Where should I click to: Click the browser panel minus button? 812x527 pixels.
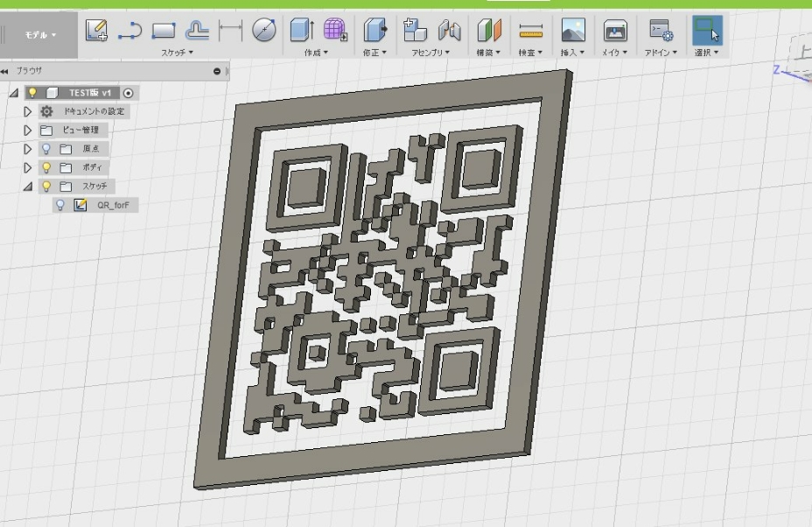coord(217,71)
